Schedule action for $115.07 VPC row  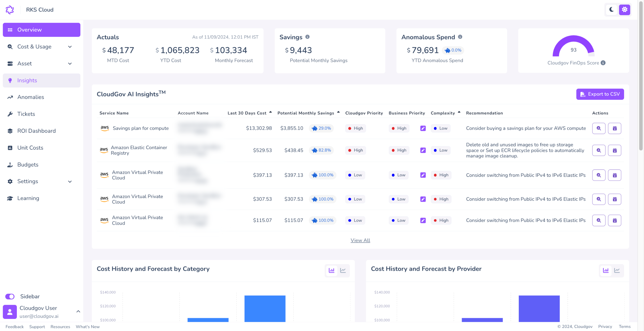(614, 220)
